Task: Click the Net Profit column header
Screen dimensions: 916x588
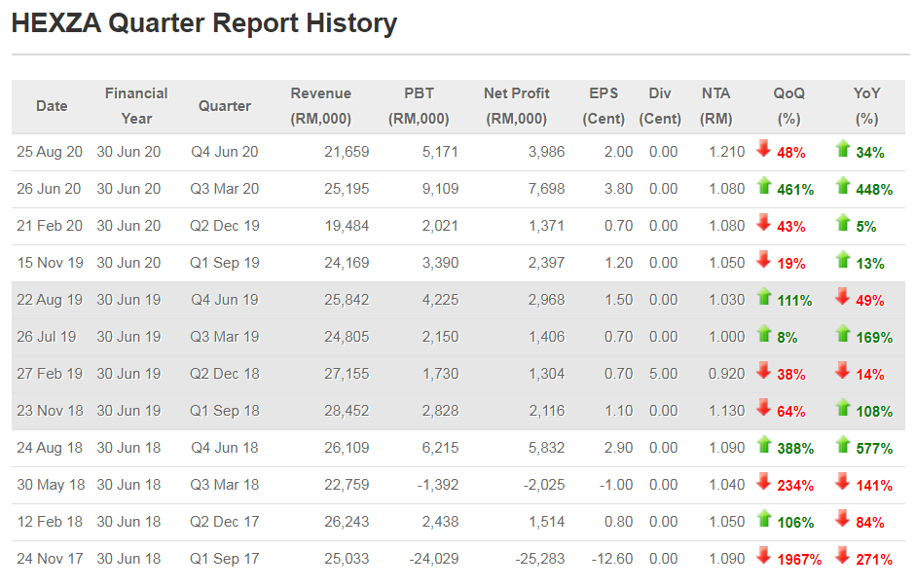Action: click(x=517, y=106)
